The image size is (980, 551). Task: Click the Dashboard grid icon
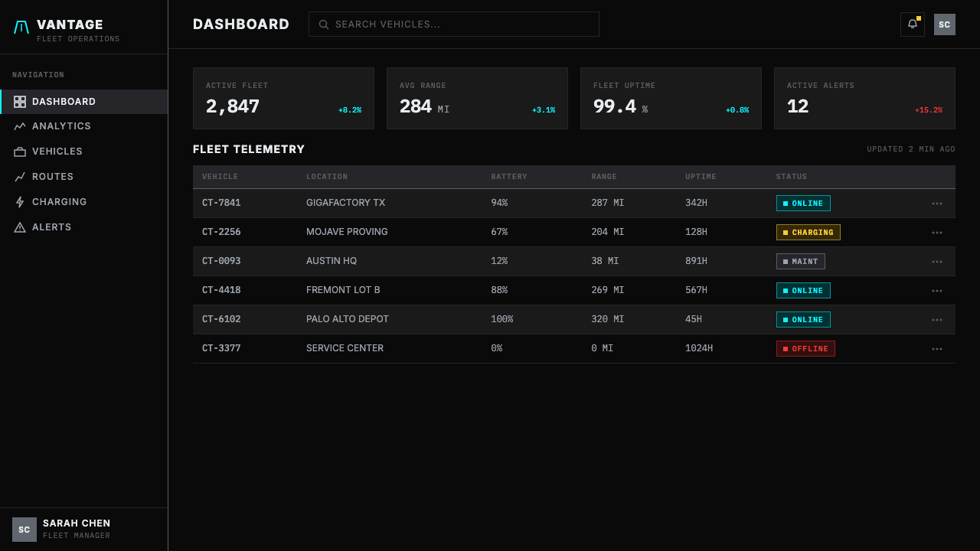click(x=20, y=102)
